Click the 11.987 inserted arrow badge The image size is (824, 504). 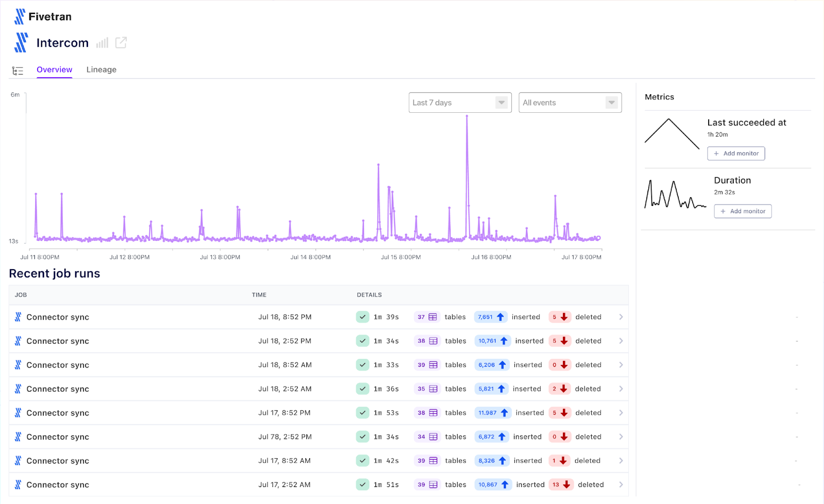[493, 413]
